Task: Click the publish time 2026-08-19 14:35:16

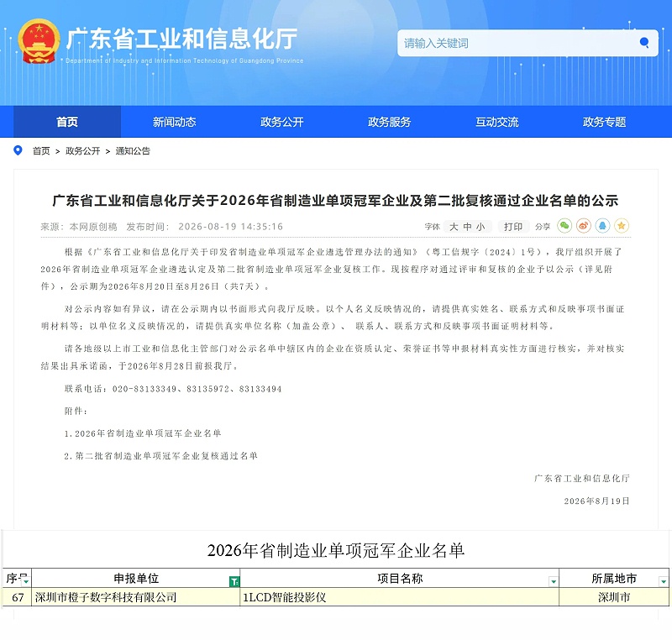Action: click(x=230, y=227)
